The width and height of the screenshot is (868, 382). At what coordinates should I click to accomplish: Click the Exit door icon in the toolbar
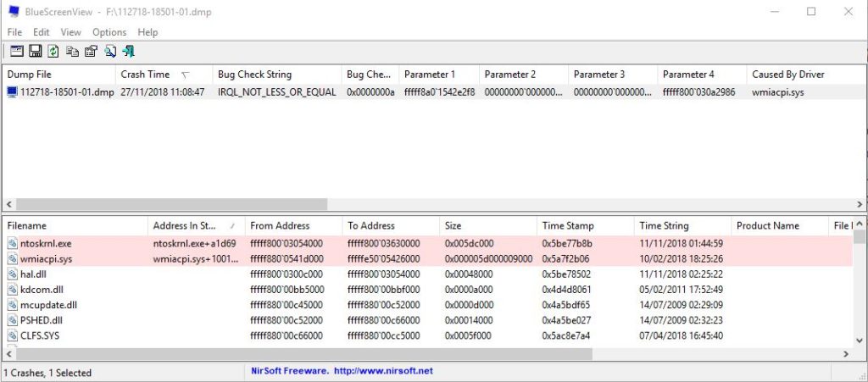tap(129, 52)
